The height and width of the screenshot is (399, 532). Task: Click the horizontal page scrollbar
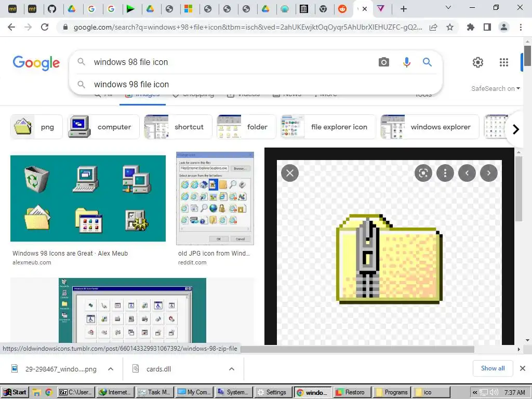pyautogui.click(x=357, y=349)
